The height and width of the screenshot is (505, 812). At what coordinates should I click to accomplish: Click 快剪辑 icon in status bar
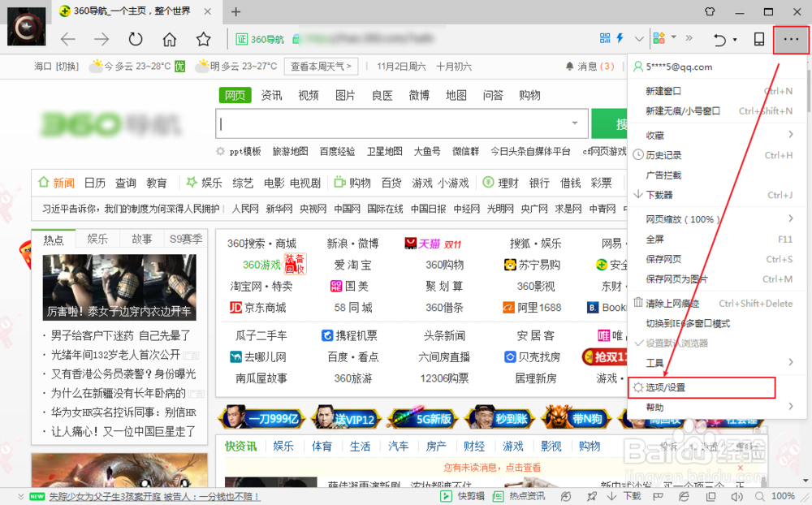(463, 496)
